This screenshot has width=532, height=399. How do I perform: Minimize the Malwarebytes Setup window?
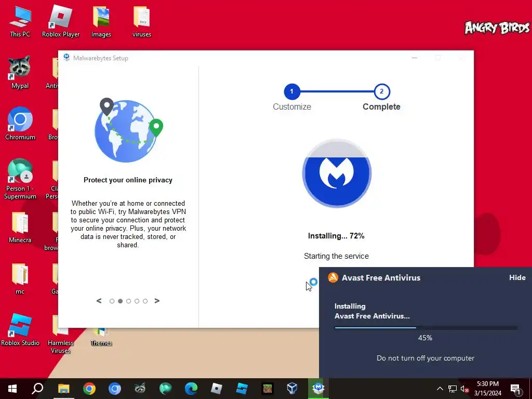[x=414, y=58]
